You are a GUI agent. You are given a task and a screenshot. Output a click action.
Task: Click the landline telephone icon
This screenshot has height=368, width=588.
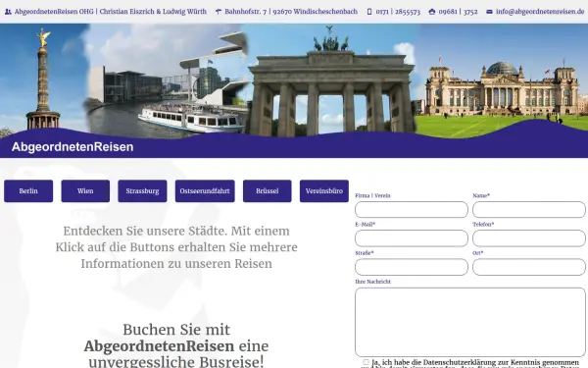[x=431, y=12]
